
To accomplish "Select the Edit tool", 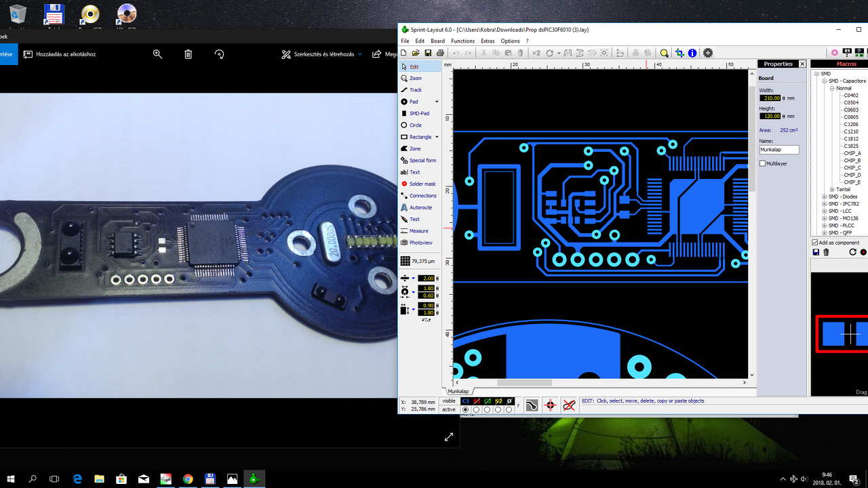I will [420, 67].
